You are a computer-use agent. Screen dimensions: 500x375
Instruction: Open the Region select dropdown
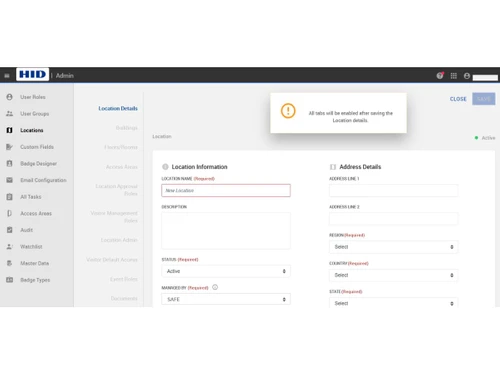click(394, 247)
